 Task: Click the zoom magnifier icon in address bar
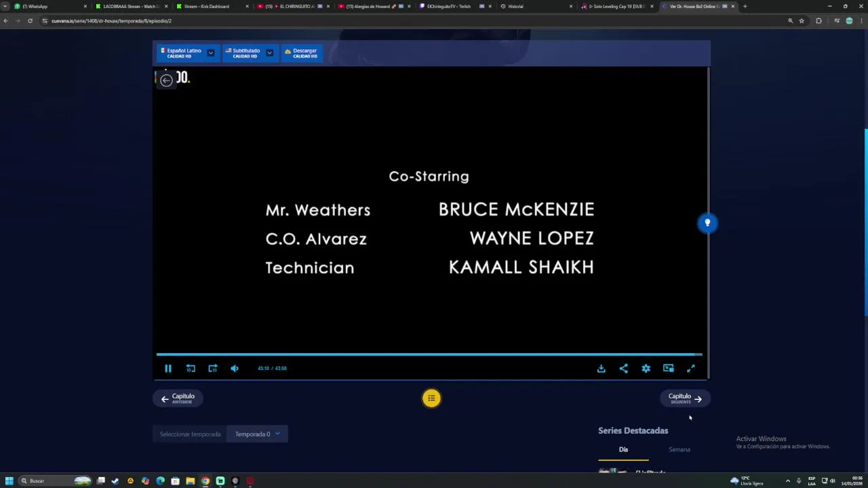(x=790, y=20)
